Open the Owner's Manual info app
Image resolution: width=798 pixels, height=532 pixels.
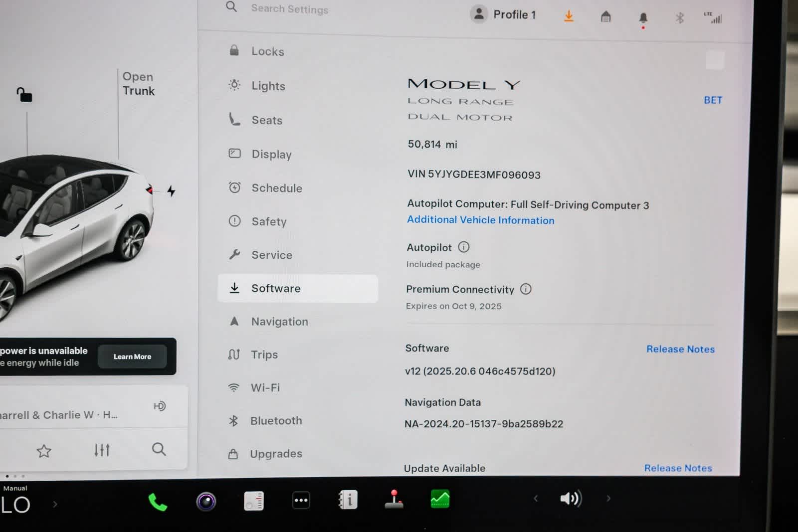tap(348, 500)
